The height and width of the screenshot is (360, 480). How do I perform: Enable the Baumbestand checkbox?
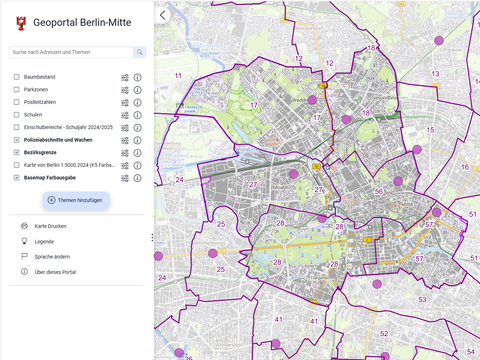[16, 77]
